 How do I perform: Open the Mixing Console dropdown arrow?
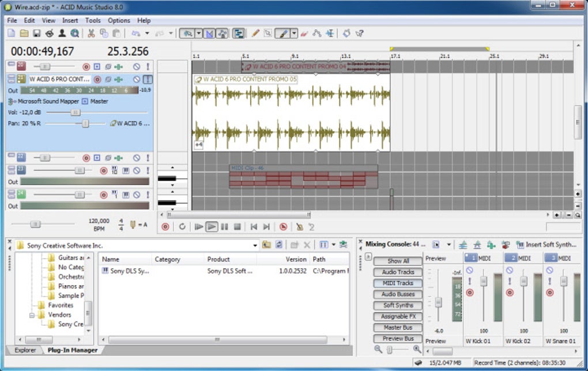tap(448, 245)
